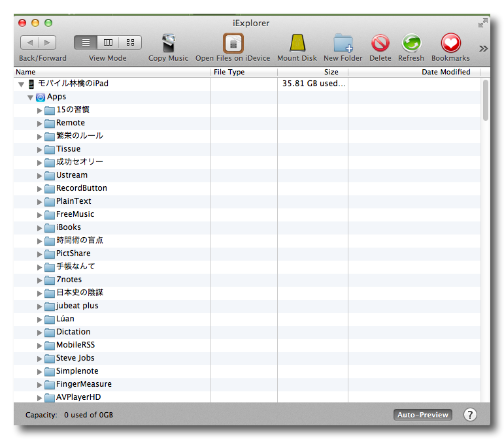The width and height of the screenshot is (504, 439).
Task: Open help with the question mark
Action: (470, 415)
